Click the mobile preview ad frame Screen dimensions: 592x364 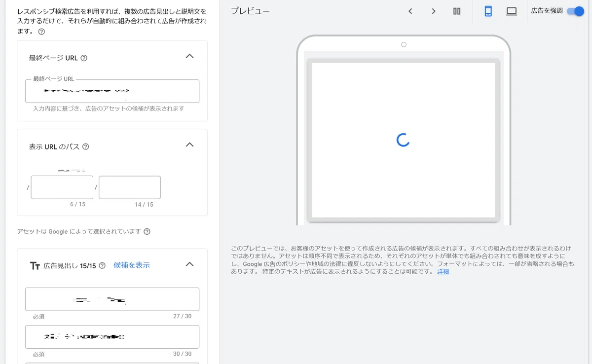point(404,140)
